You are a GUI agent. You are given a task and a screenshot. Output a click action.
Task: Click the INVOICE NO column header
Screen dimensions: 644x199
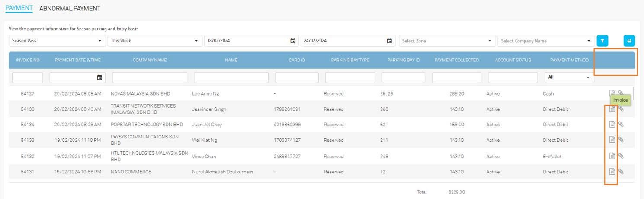28,60
